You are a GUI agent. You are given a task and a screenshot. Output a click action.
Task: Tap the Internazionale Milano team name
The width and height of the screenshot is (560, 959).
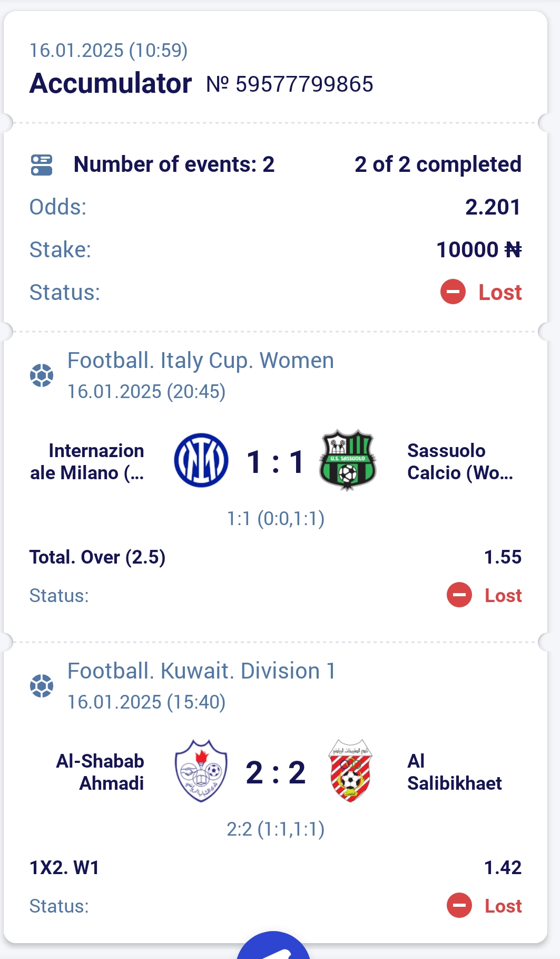tap(87, 462)
